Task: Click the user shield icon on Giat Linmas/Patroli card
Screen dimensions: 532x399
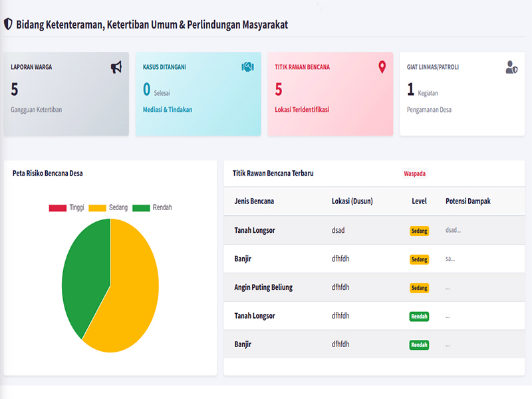Action: click(511, 67)
